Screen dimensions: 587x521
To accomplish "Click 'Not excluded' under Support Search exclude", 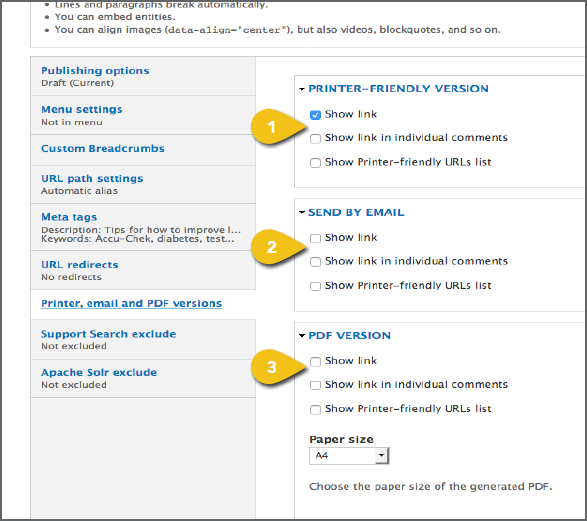I will point(74,346).
